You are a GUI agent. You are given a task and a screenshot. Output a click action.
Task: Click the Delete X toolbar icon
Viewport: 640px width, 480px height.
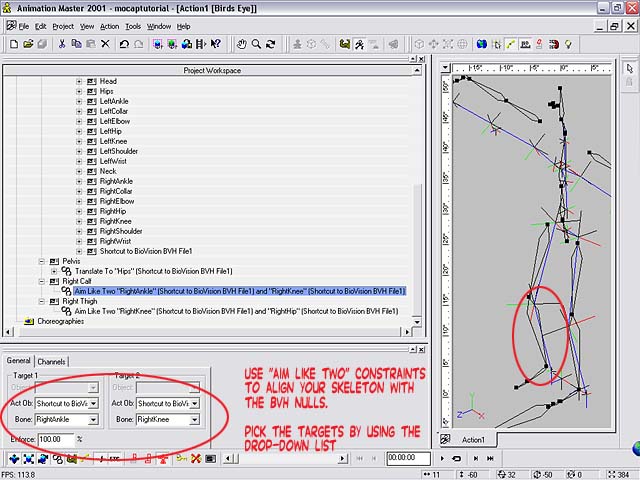106,44
